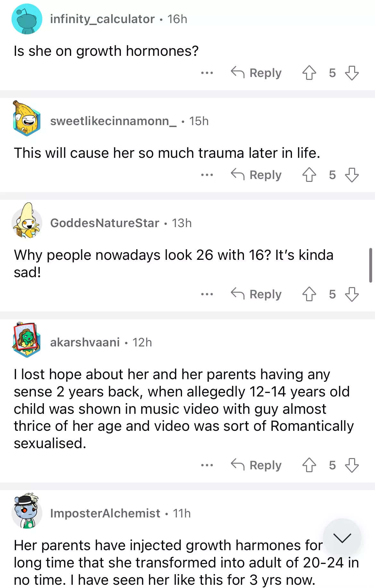Downvote akarshvaani's comment

(352, 465)
